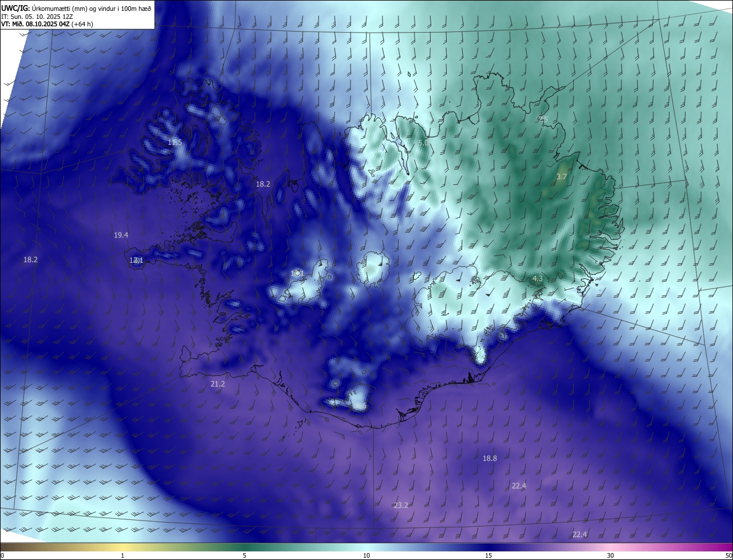Click the 23.2 value label on the map
This screenshot has height=560, width=733.
(401, 505)
